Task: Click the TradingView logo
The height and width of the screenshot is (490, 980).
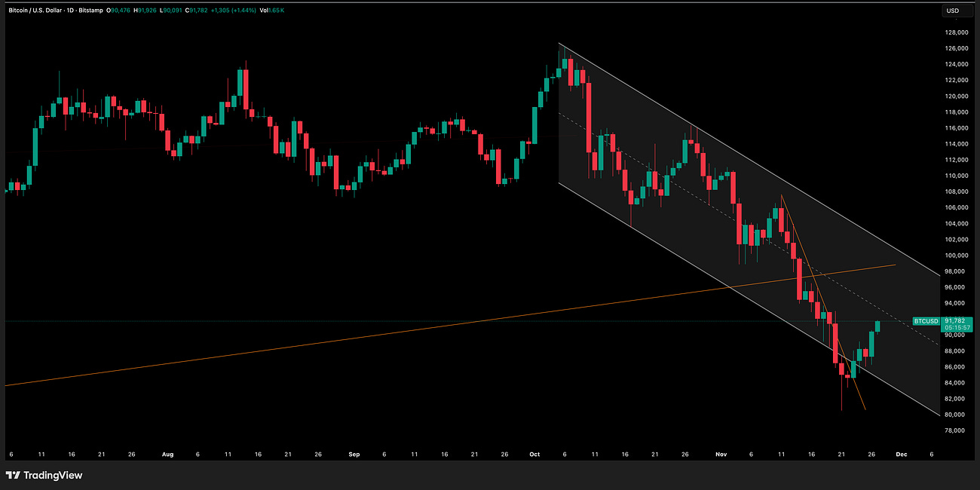Action: [x=45, y=476]
